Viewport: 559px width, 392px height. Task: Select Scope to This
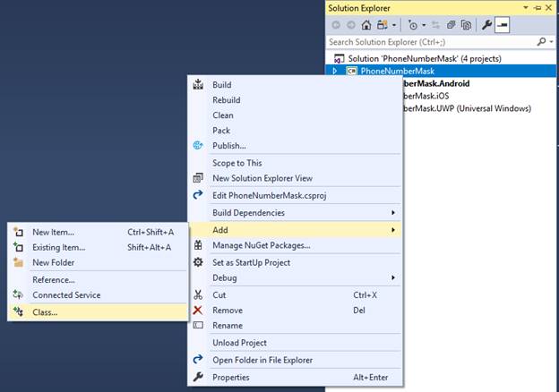coord(237,163)
